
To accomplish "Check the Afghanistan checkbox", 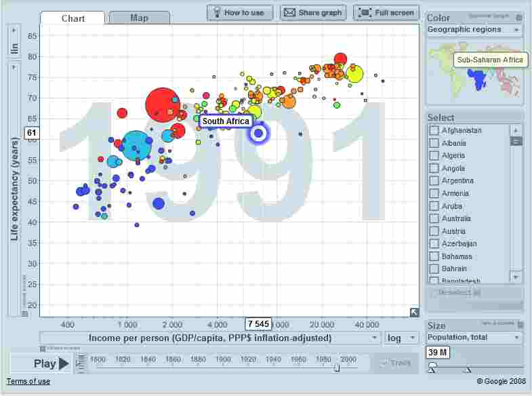I will pyautogui.click(x=434, y=130).
